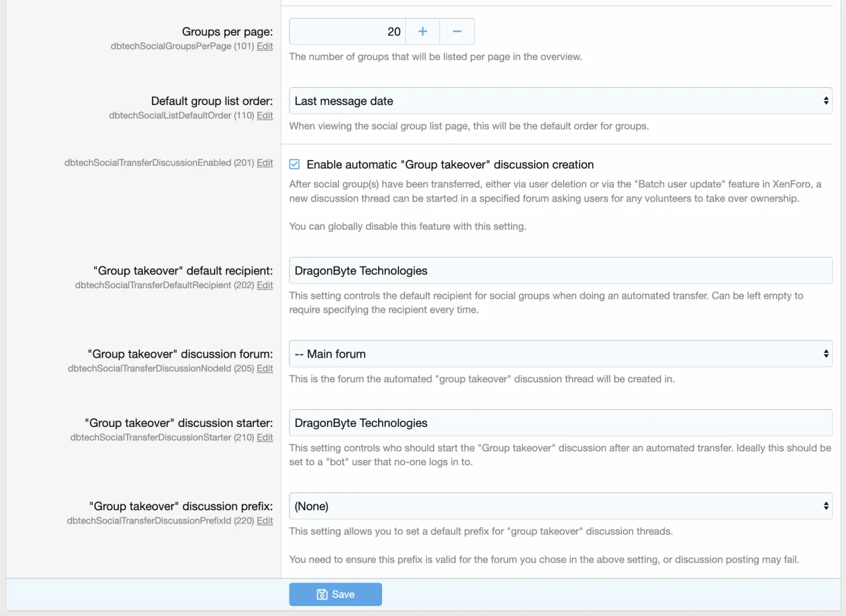The width and height of the screenshot is (846, 616).
Task: Focus the "Group takeover" default recipient field
Action: pos(560,271)
